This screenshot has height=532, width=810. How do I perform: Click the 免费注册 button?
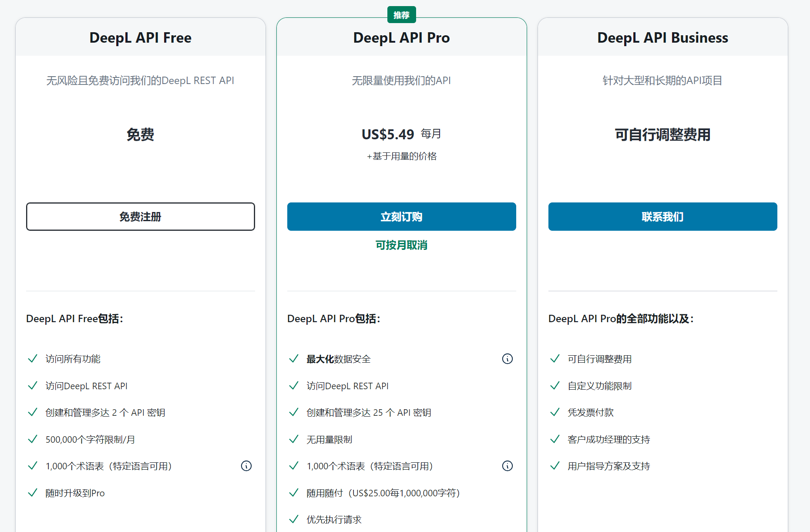tap(141, 216)
